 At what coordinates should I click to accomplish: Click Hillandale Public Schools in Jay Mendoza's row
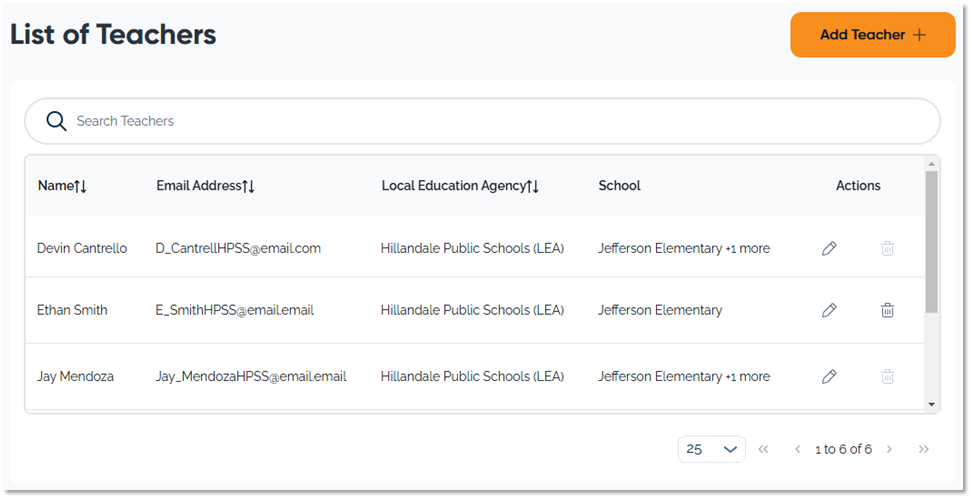(472, 376)
